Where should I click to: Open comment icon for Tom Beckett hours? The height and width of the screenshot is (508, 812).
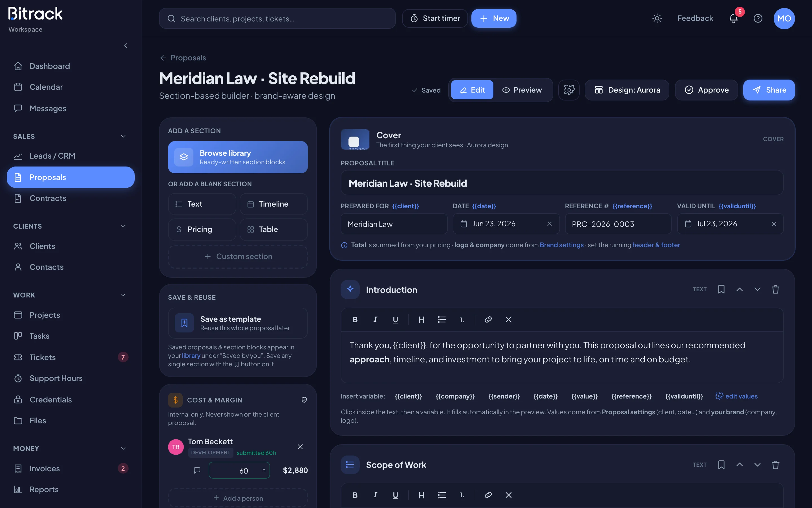click(197, 470)
